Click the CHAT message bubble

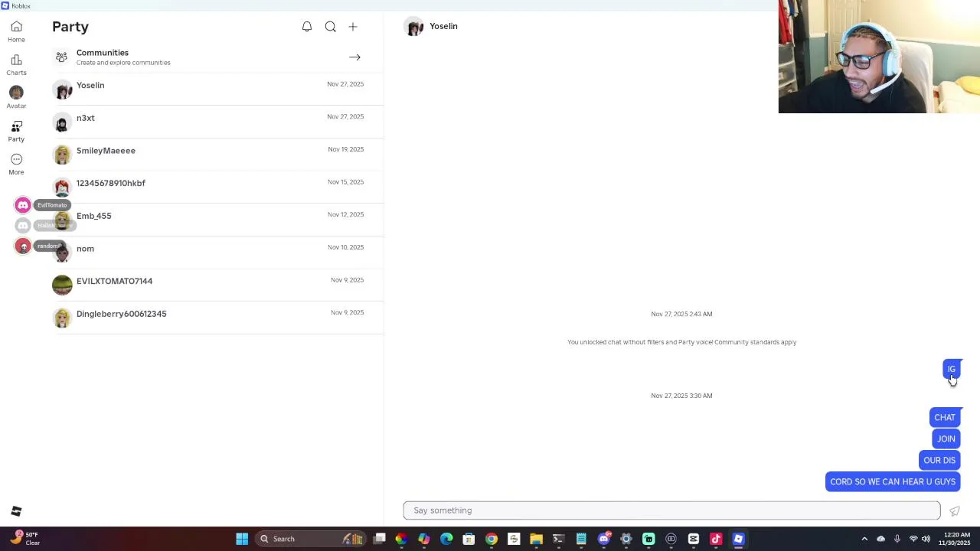tap(945, 418)
